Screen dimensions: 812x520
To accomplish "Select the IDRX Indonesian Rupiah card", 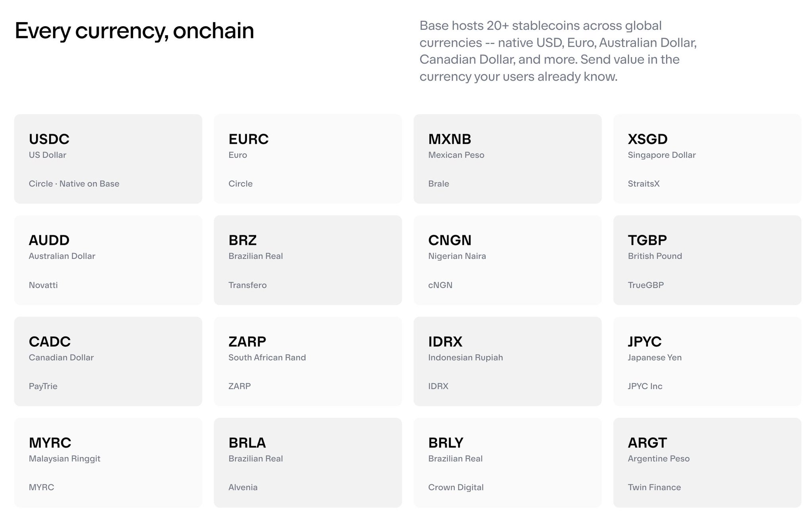I will tap(507, 361).
